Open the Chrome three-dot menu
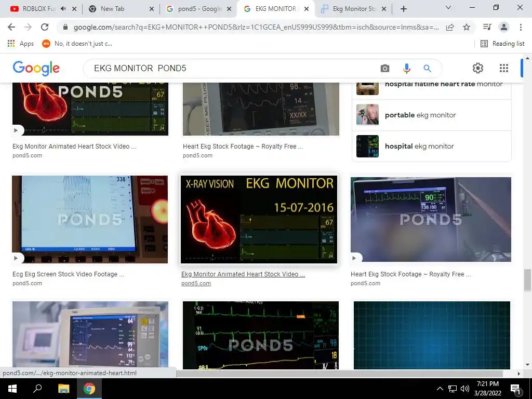 (x=521, y=27)
